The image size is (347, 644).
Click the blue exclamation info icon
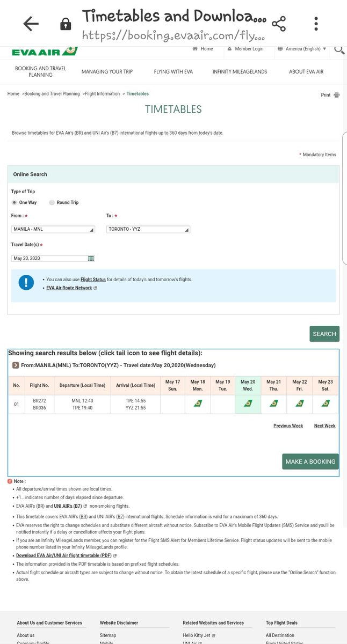26,283
